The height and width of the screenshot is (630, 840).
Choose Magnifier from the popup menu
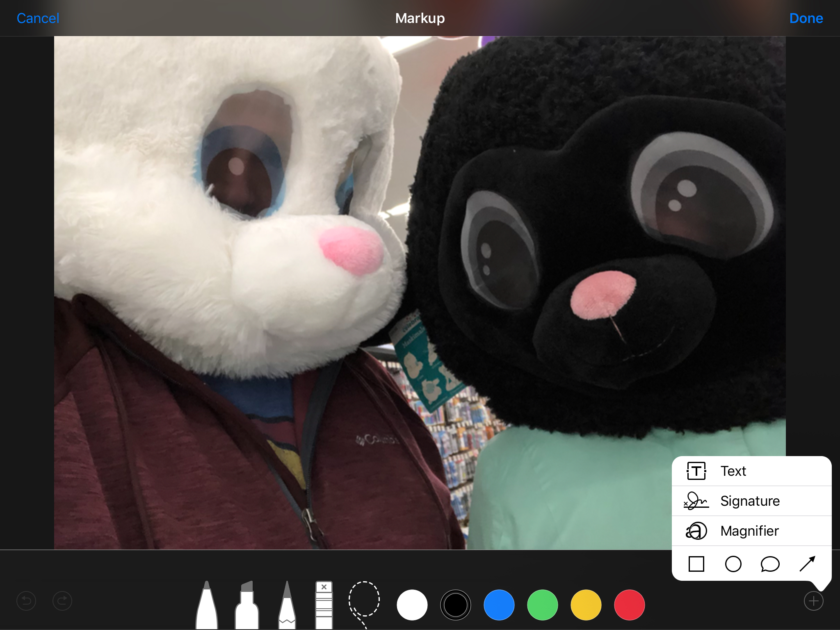click(751, 531)
